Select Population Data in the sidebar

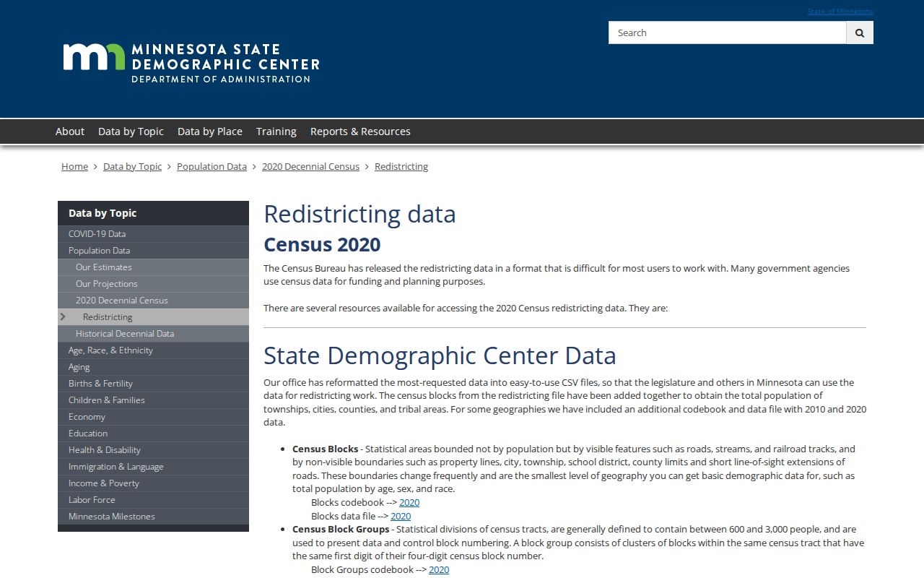153,251
